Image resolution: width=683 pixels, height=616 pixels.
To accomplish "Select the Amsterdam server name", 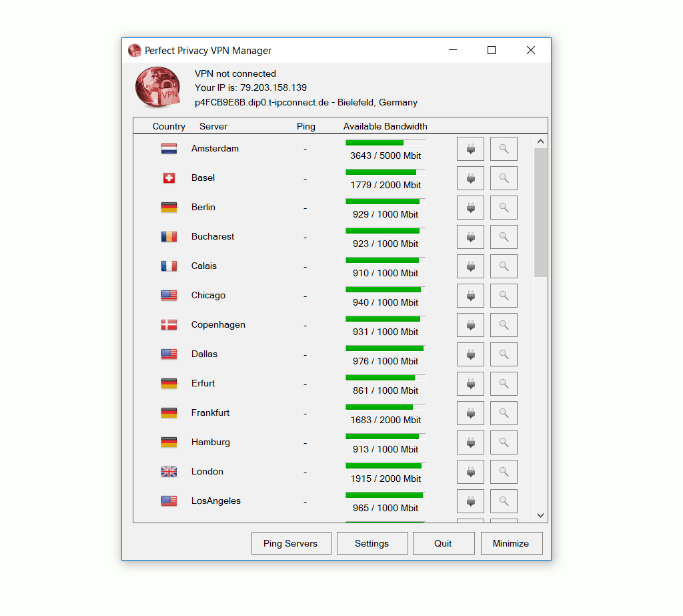I will click(215, 149).
